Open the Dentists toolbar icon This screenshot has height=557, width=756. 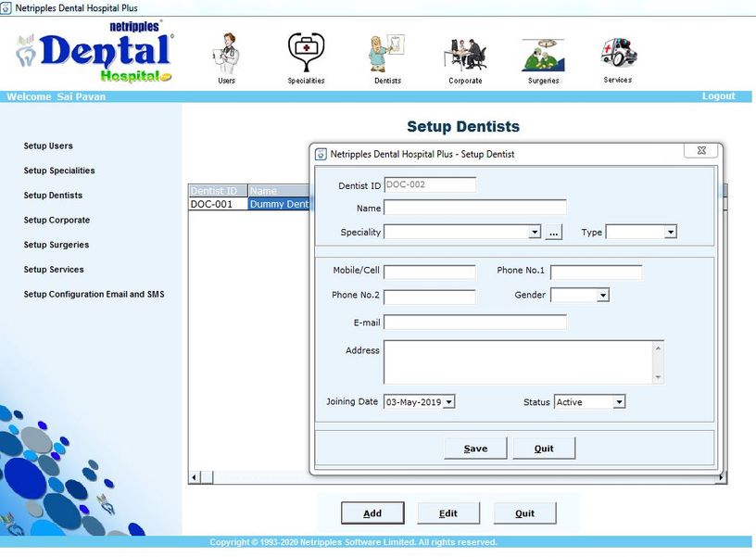[387, 57]
